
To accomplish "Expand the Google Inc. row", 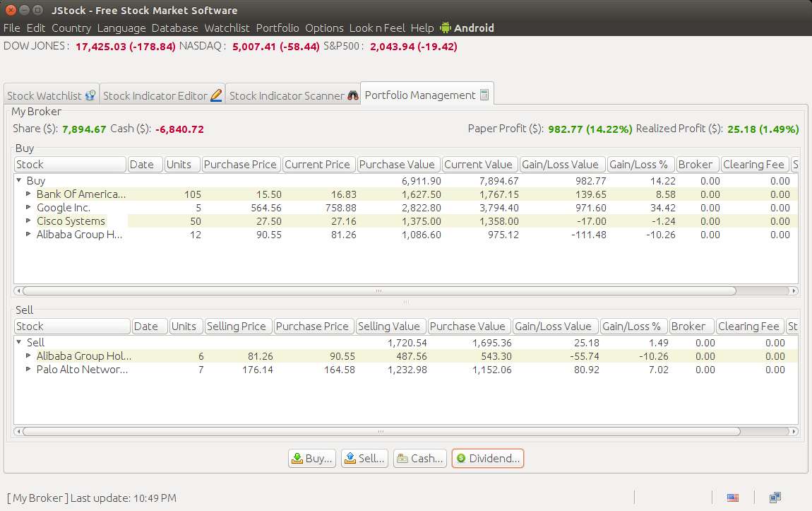I will point(28,207).
